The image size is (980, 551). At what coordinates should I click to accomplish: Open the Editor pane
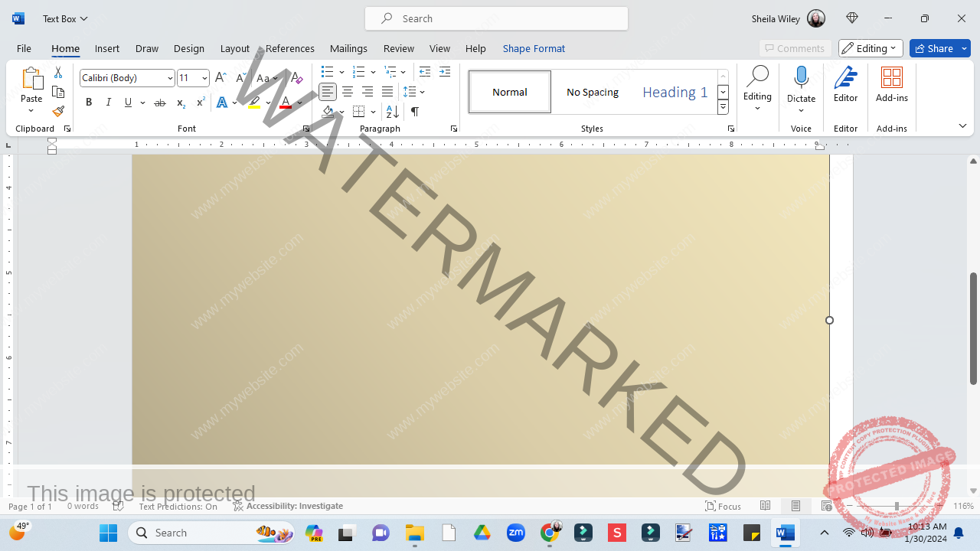[846, 84]
